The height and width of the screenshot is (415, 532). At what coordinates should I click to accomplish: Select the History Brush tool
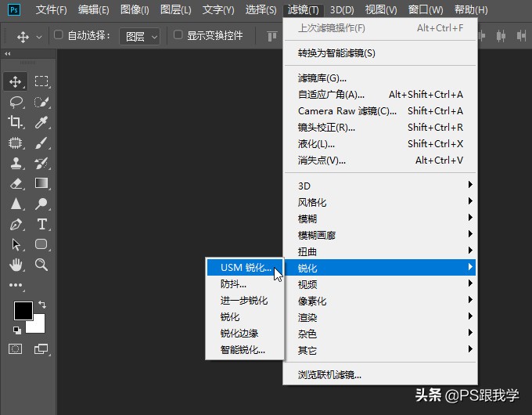(41, 163)
